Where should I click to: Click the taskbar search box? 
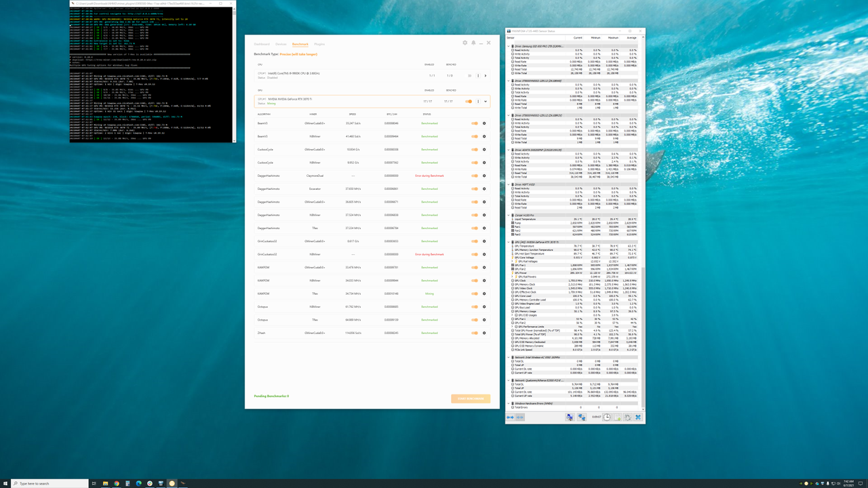pos(49,483)
